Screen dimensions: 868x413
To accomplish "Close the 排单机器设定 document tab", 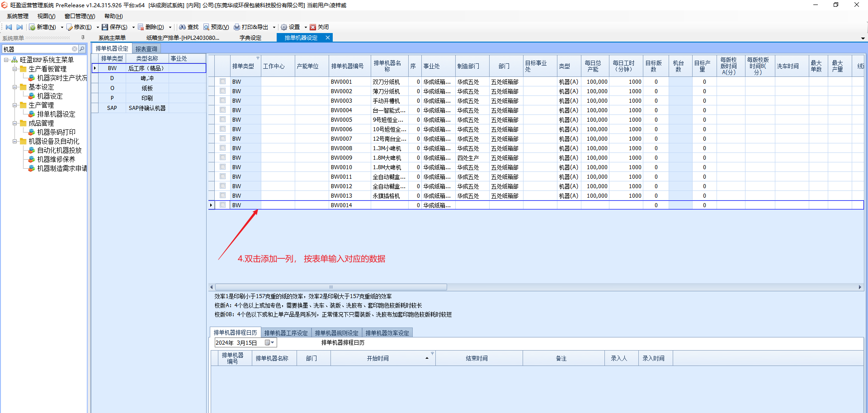I will click(328, 38).
